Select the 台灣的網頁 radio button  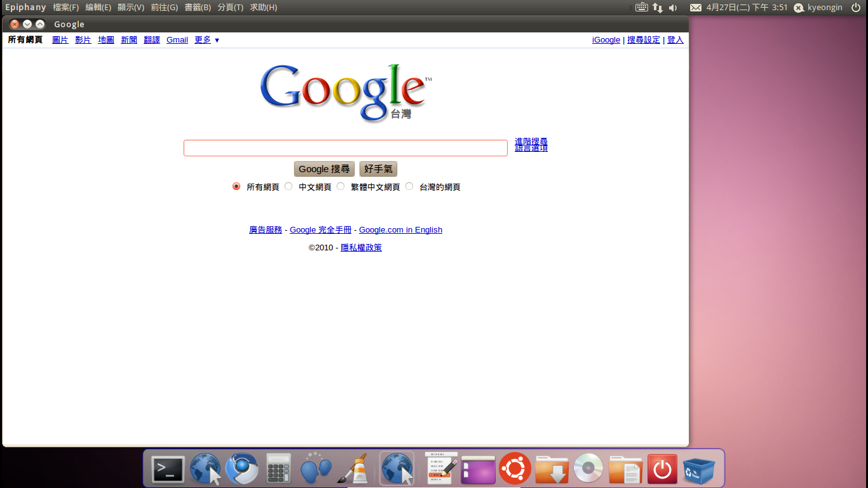click(409, 187)
